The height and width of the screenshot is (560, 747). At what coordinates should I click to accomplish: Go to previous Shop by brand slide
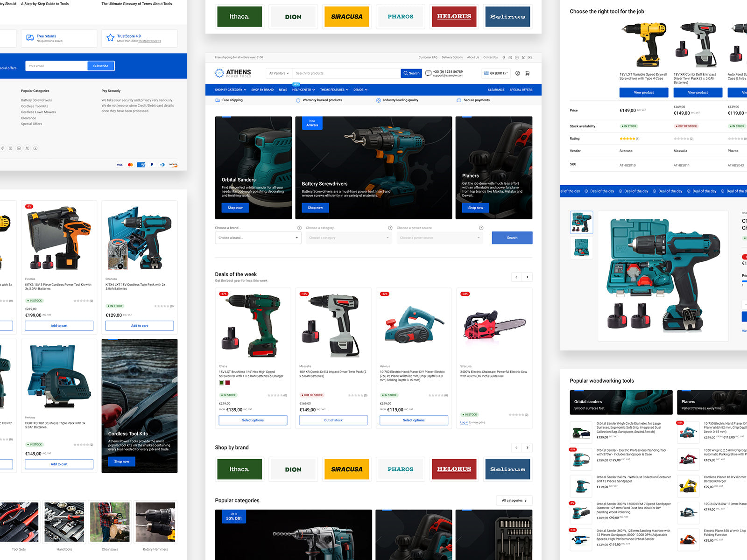click(516, 448)
